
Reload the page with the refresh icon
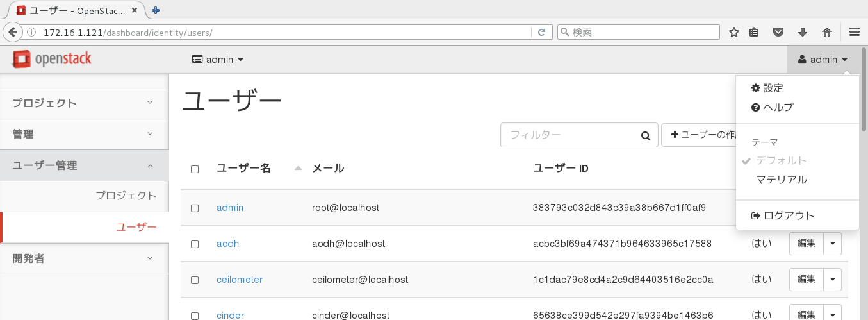(x=541, y=32)
